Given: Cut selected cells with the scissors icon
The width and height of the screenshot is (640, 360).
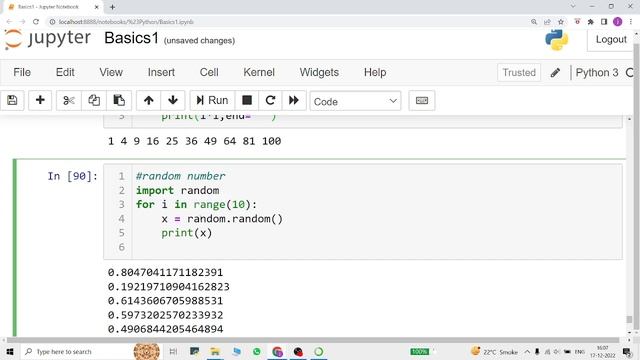Looking at the screenshot, I should tap(69, 100).
